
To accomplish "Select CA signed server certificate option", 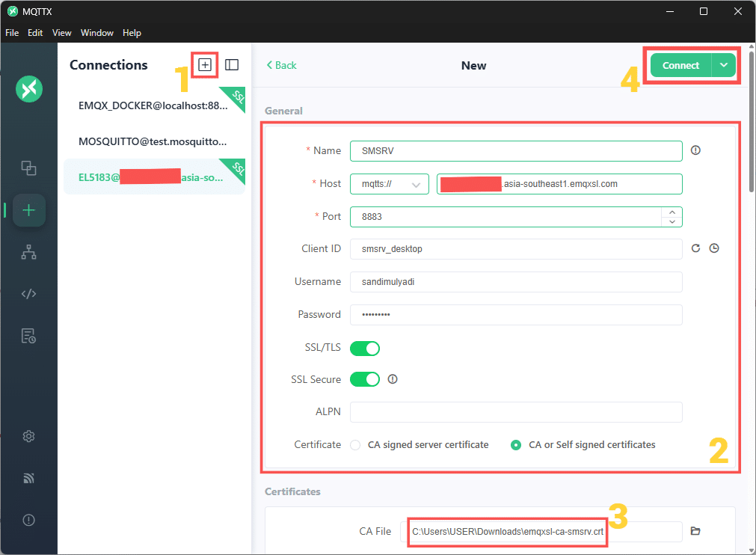I will (355, 444).
